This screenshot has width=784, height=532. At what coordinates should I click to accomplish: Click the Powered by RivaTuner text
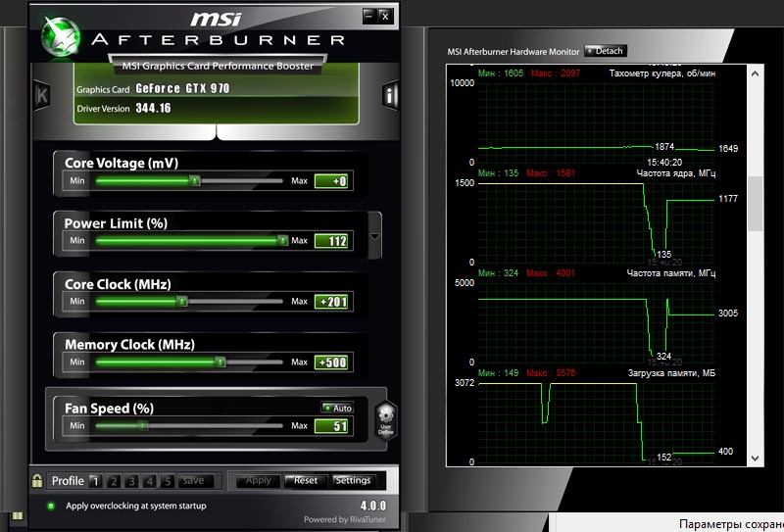pyautogui.click(x=345, y=519)
